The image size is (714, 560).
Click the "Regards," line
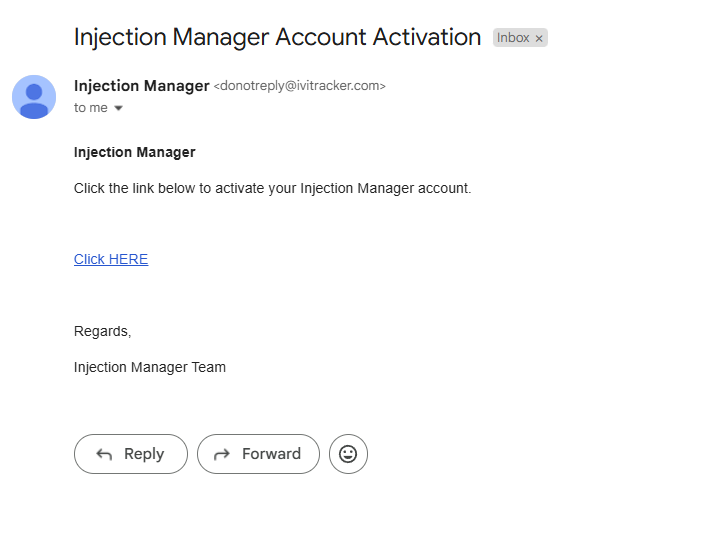click(x=102, y=331)
